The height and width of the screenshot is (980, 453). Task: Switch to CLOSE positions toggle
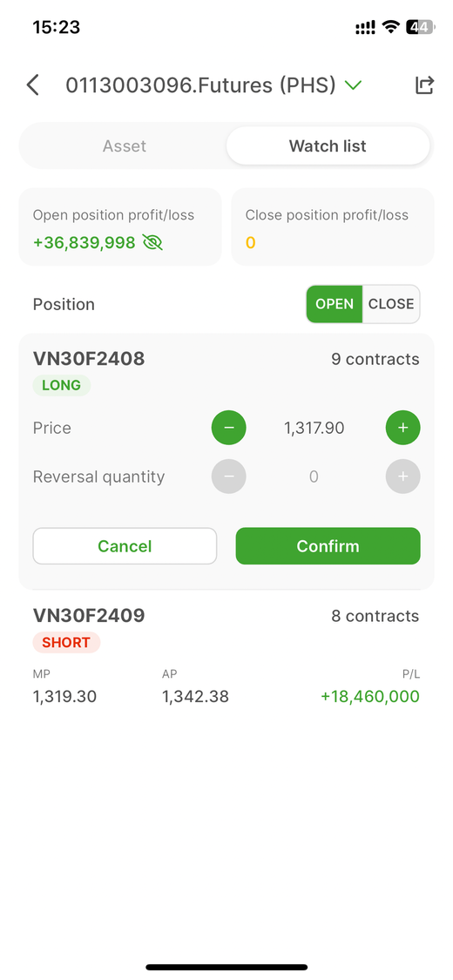[x=391, y=304]
